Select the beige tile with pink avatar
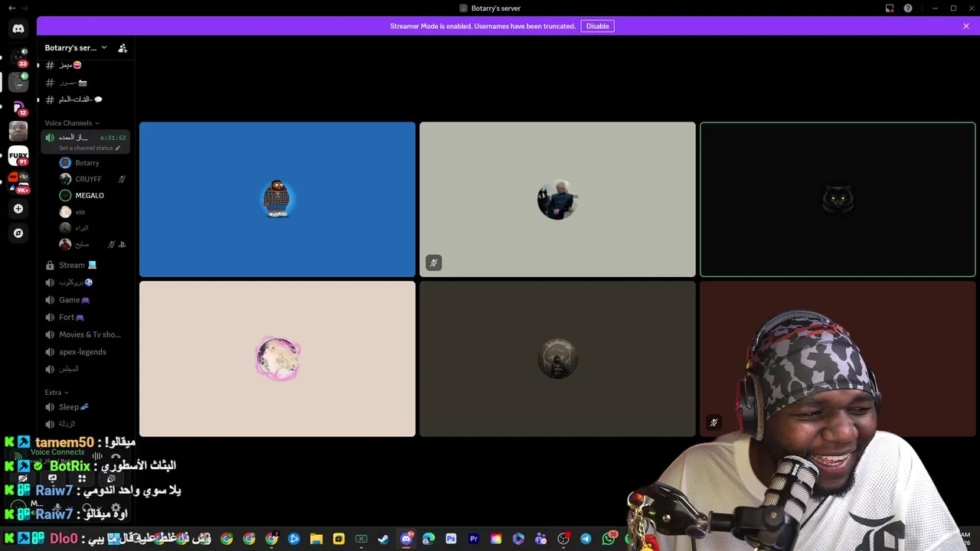 (277, 359)
